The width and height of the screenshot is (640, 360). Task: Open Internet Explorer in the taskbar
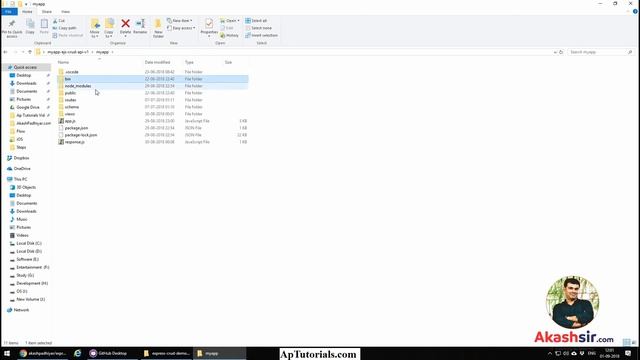77,353
